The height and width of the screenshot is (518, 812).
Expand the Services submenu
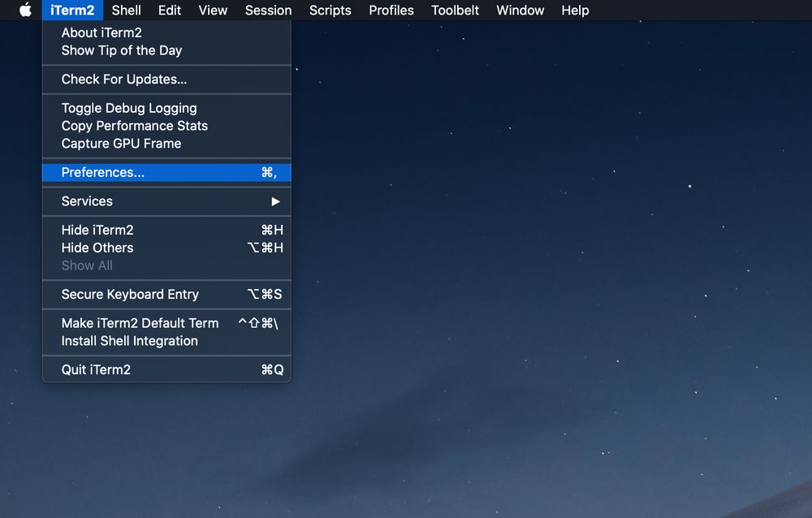[x=166, y=201]
